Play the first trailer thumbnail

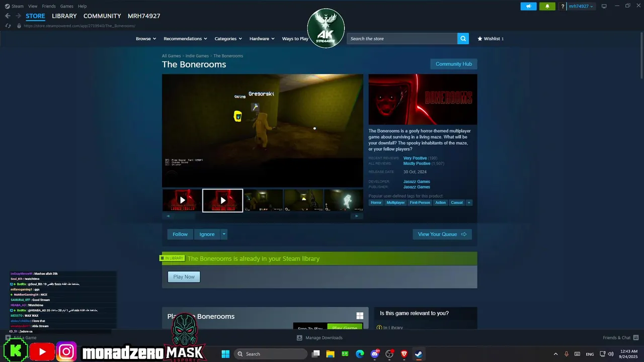pyautogui.click(x=182, y=200)
